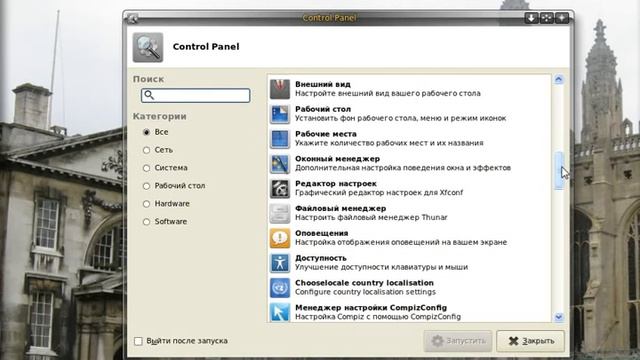Screen dimensions: 640x360
Task: Click the magnifier icon in search field
Action: 149,95
